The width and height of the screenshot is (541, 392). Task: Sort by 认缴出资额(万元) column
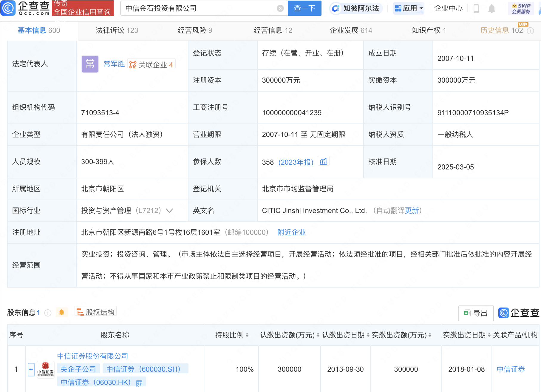[x=318, y=335]
